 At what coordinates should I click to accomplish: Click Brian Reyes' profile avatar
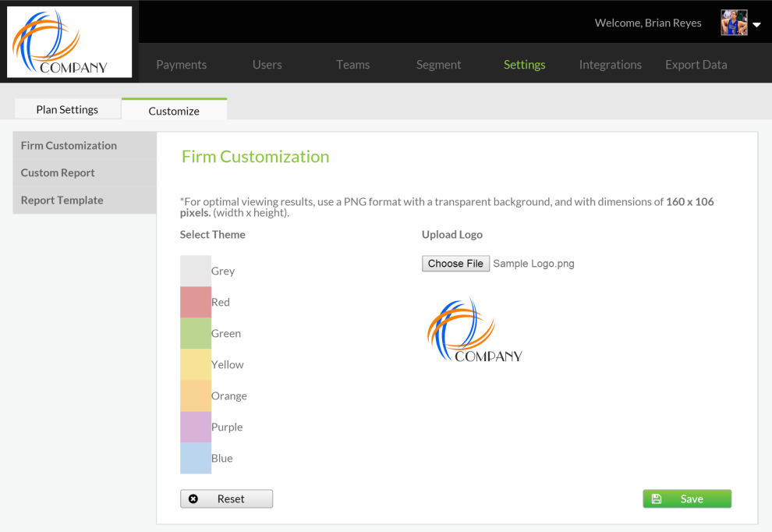click(x=734, y=23)
